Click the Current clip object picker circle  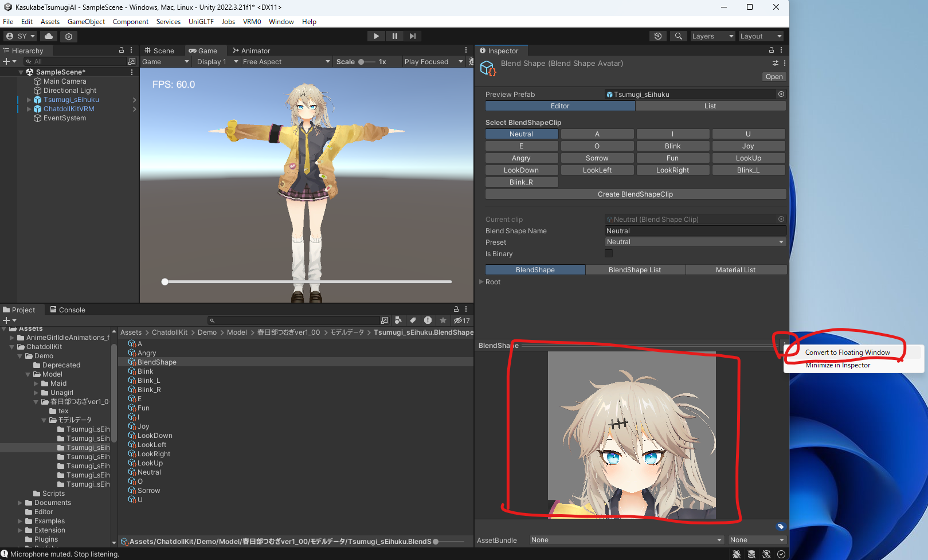pos(781,219)
